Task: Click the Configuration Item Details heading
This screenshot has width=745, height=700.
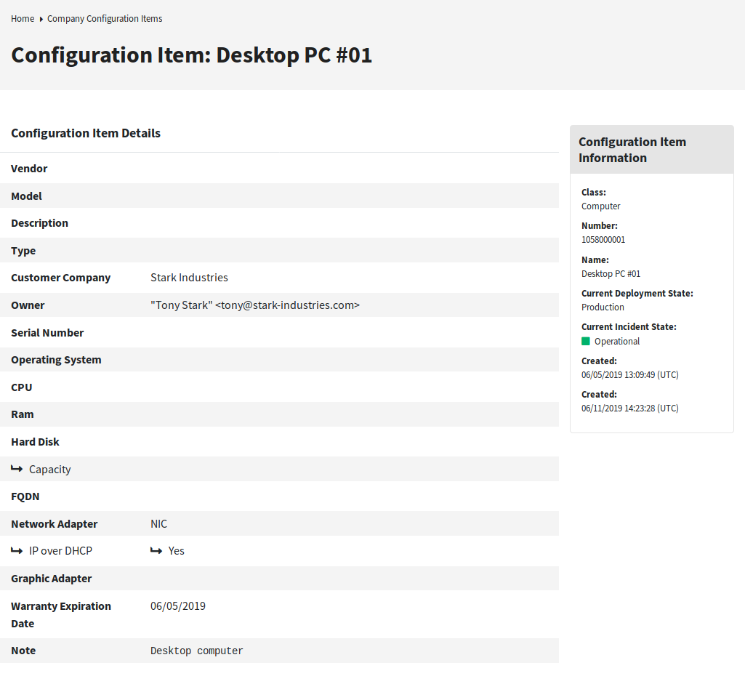Action: 86,133
